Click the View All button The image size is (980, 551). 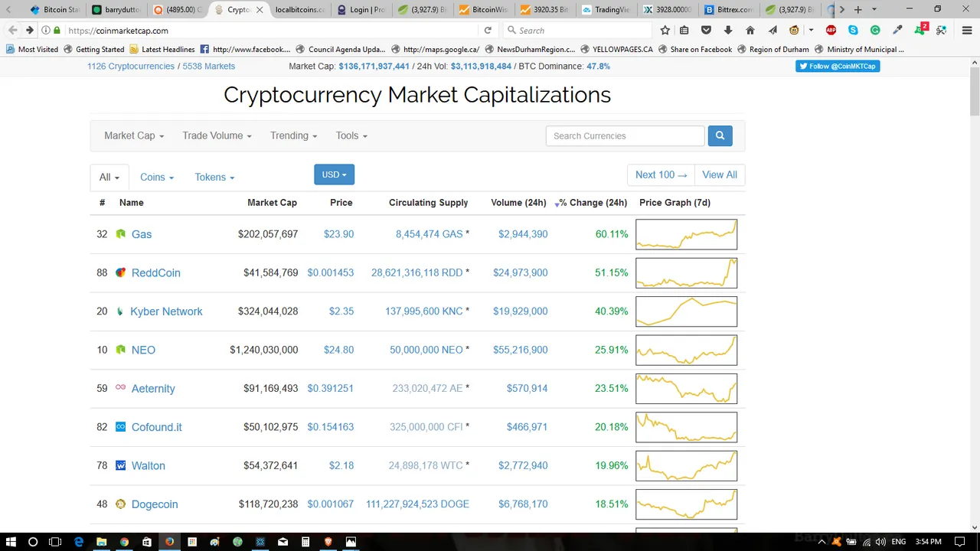click(x=720, y=174)
